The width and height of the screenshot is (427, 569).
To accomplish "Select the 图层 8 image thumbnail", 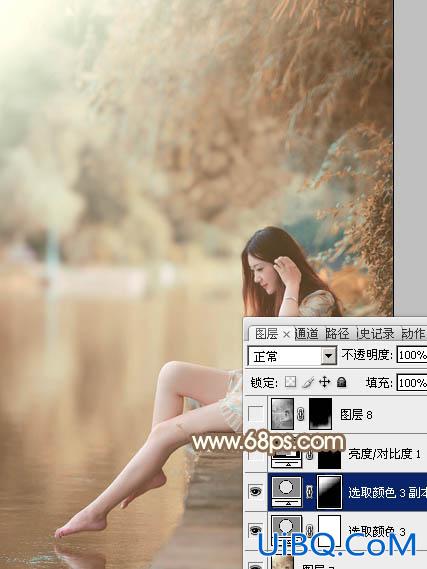I will click(283, 414).
